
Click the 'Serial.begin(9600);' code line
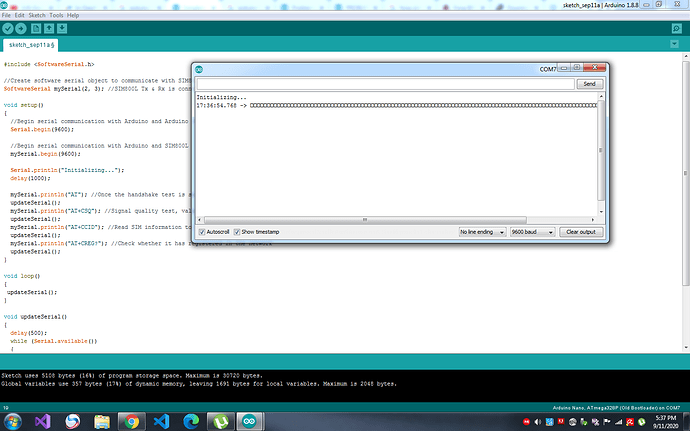point(42,129)
